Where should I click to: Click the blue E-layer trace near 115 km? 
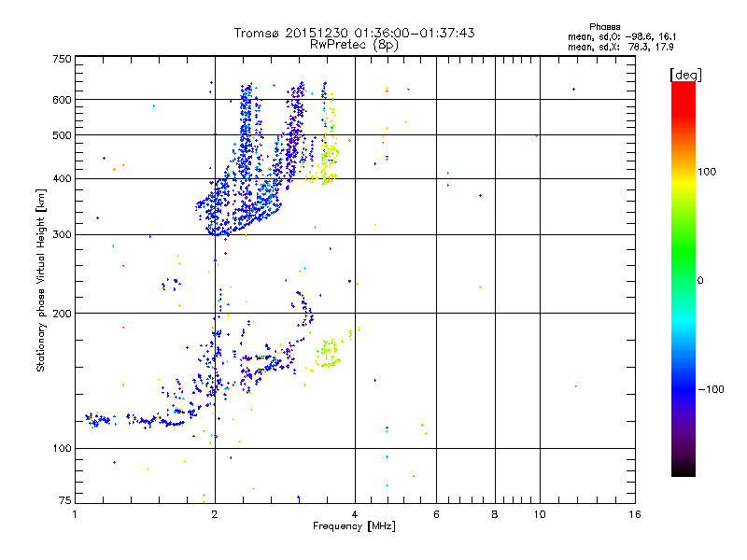click(135, 421)
